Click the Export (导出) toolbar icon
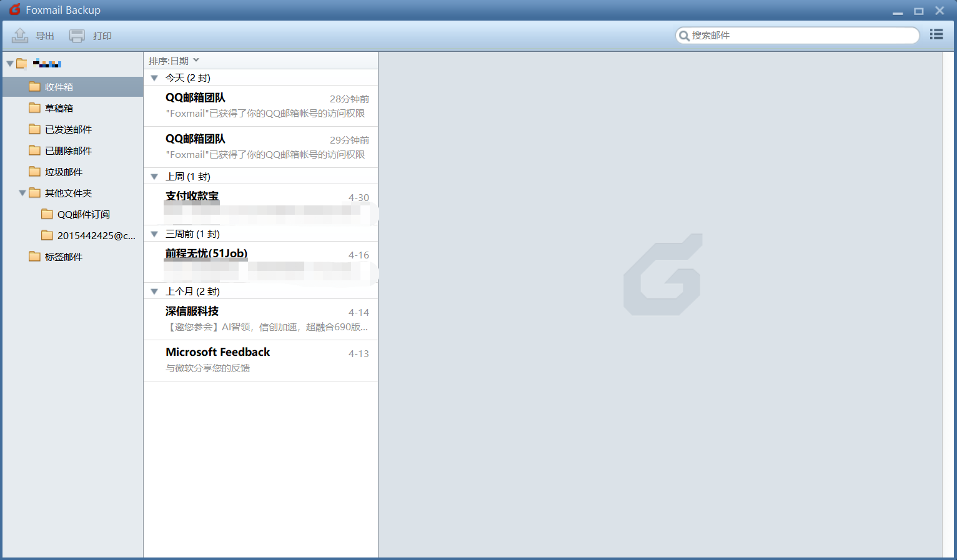This screenshot has width=957, height=560. pos(20,36)
